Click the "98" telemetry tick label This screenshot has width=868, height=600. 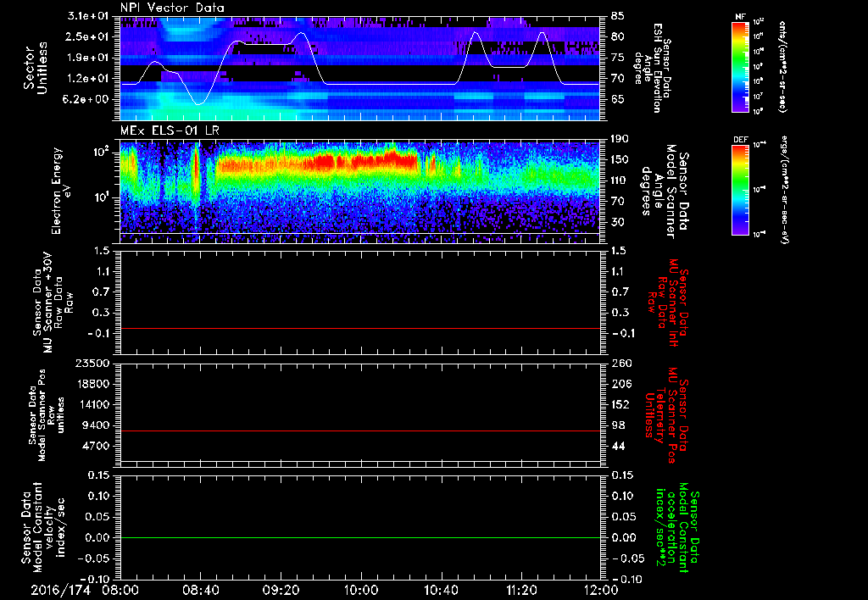click(618, 425)
